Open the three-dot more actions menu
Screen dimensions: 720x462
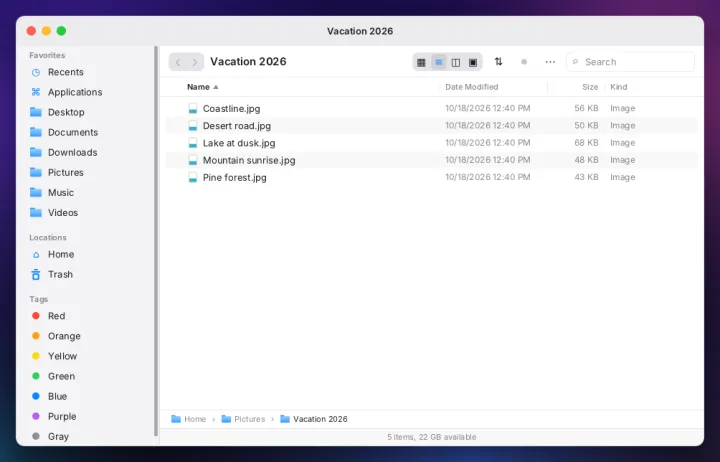pos(550,62)
